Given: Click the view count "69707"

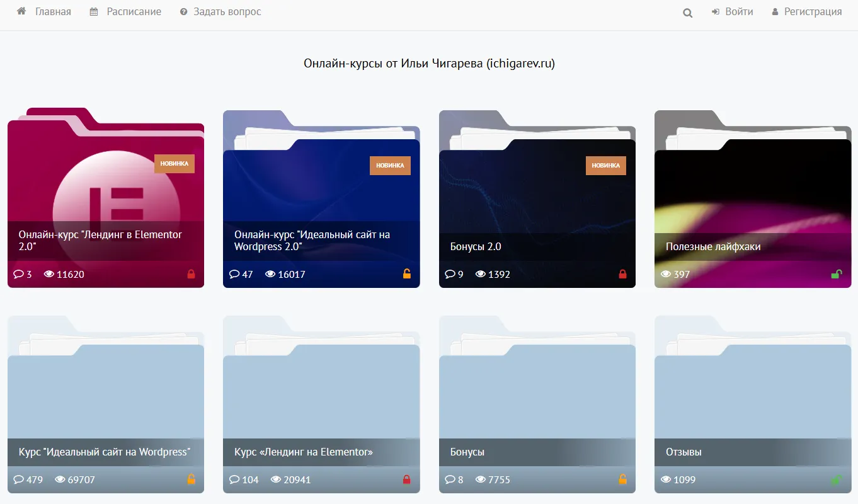Looking at the screenshot, I should point(82,479).
